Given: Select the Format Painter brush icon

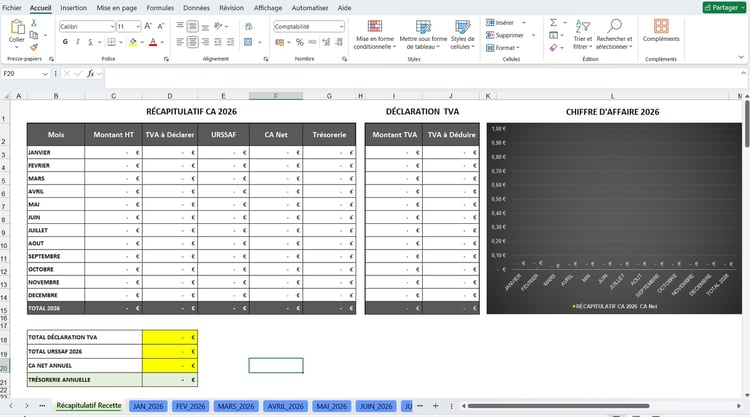Looking at the screenshot, I should (33, 47).
